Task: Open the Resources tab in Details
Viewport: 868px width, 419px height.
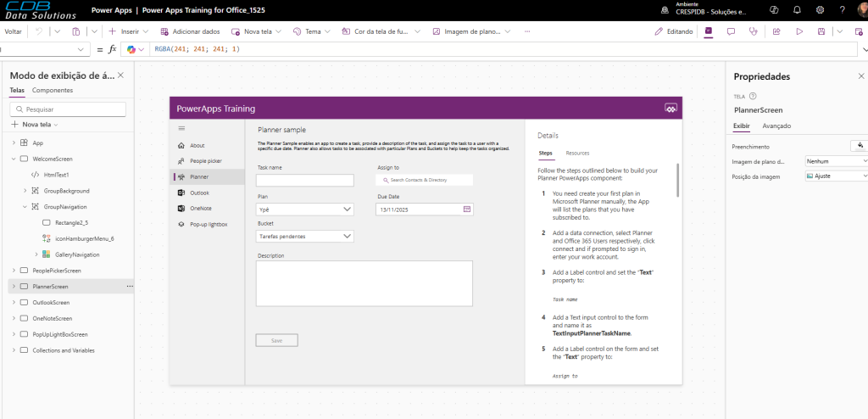Action: [577, 153]
